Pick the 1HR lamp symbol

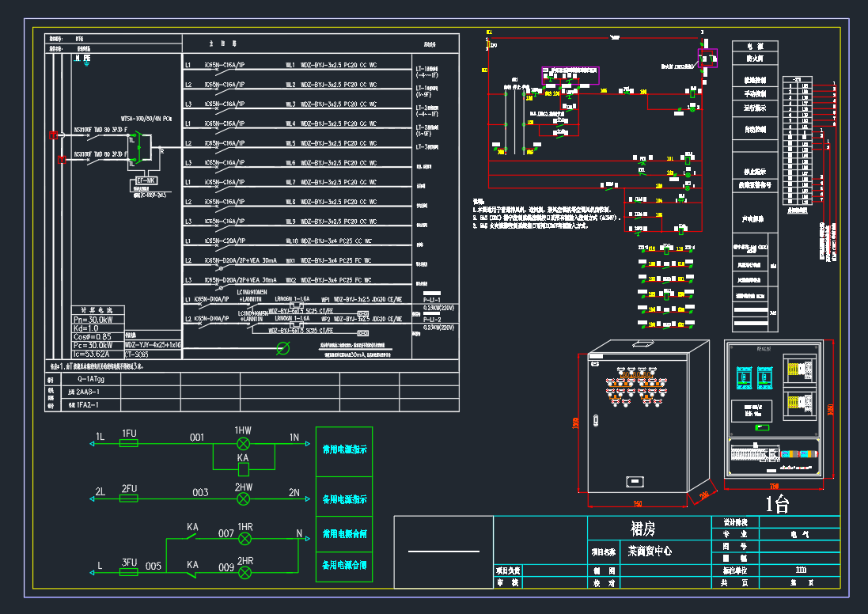(245, 539)
